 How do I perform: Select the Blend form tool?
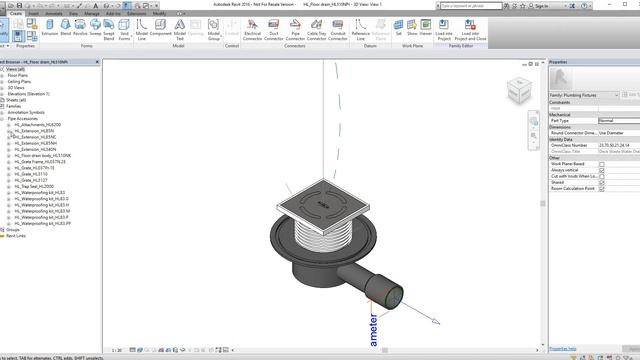click(x=65, y=28)
